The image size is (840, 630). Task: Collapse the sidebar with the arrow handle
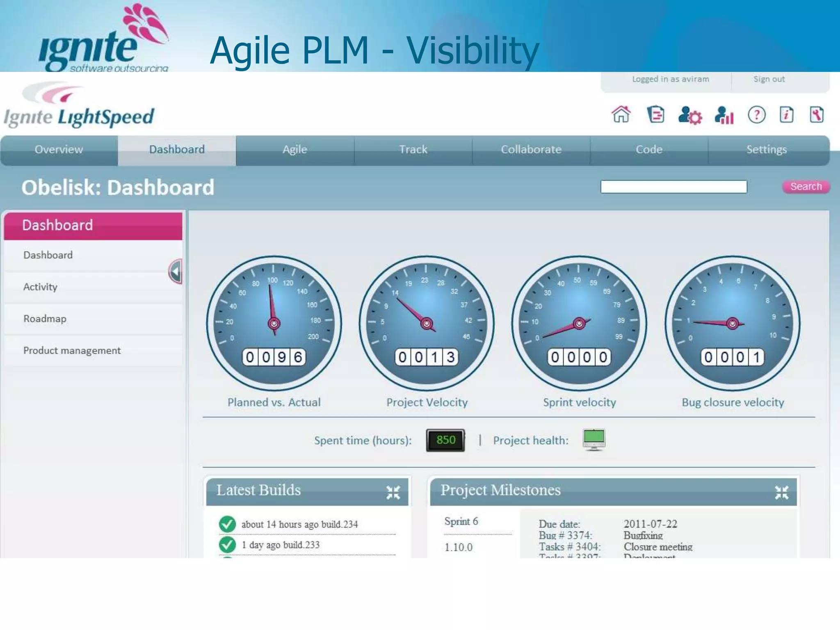click(x=176, y=271)
